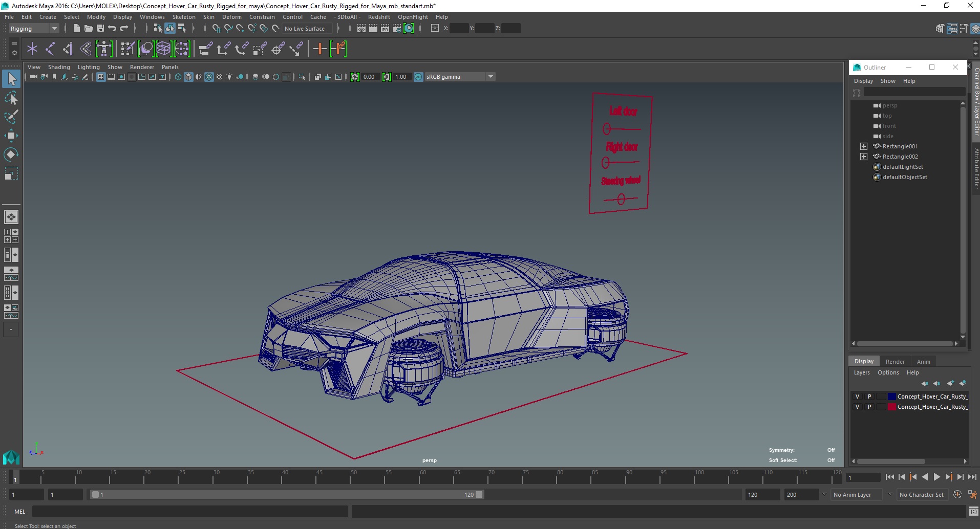Open the Skeleton menu

point(184,17)
